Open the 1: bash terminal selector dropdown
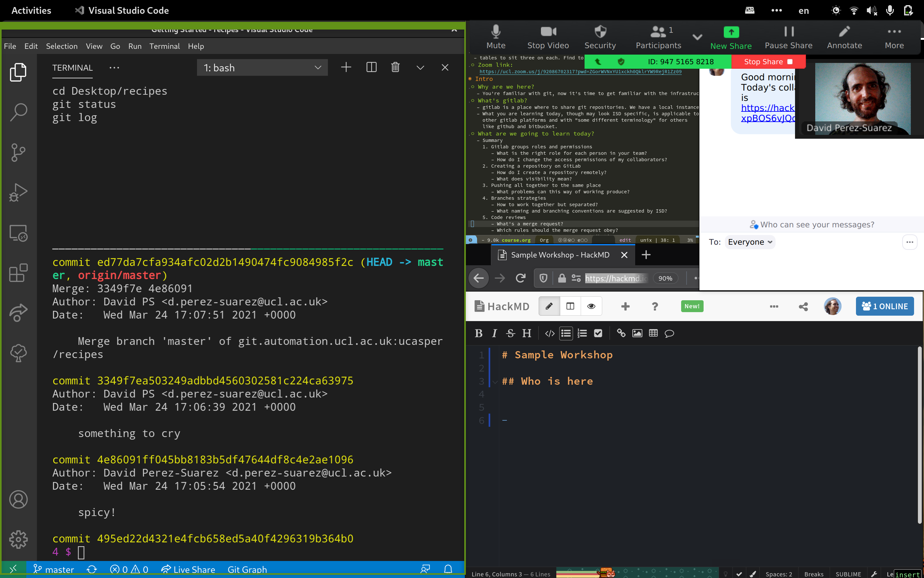The image size is (924, 578). (x=262, y=68)
